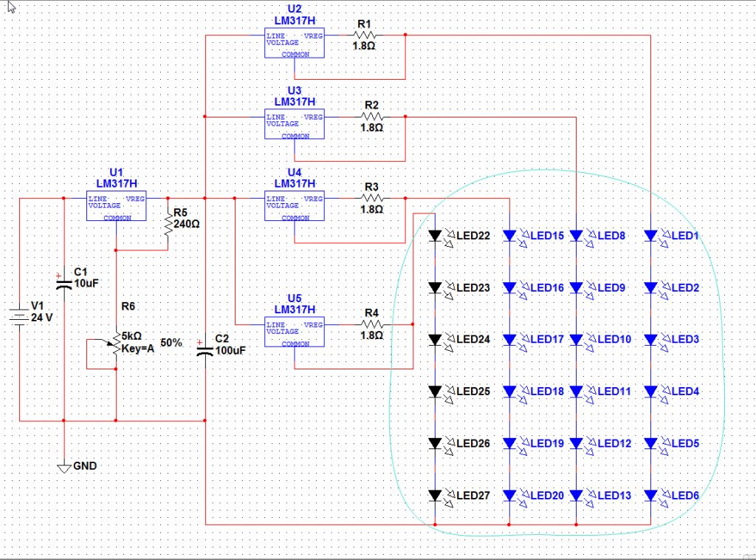Click the LED12 label
The width and height of the screenshot is (756, 560).
[614, 443]
